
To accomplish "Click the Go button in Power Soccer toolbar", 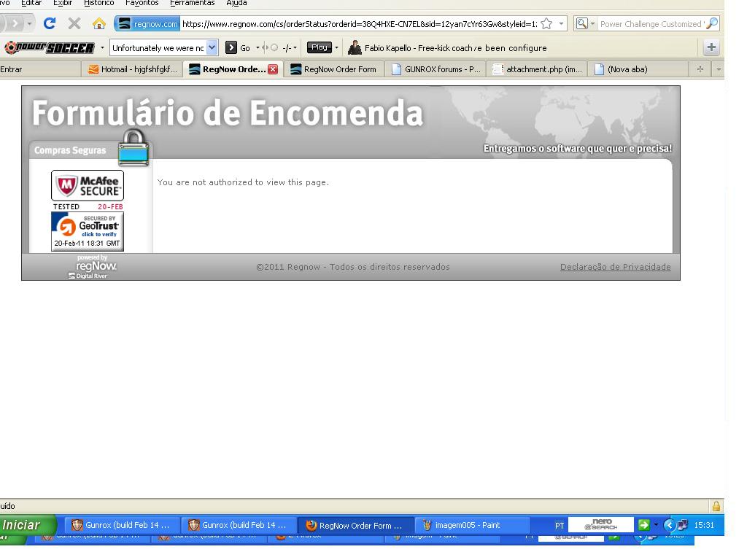I will pos(239,48).
